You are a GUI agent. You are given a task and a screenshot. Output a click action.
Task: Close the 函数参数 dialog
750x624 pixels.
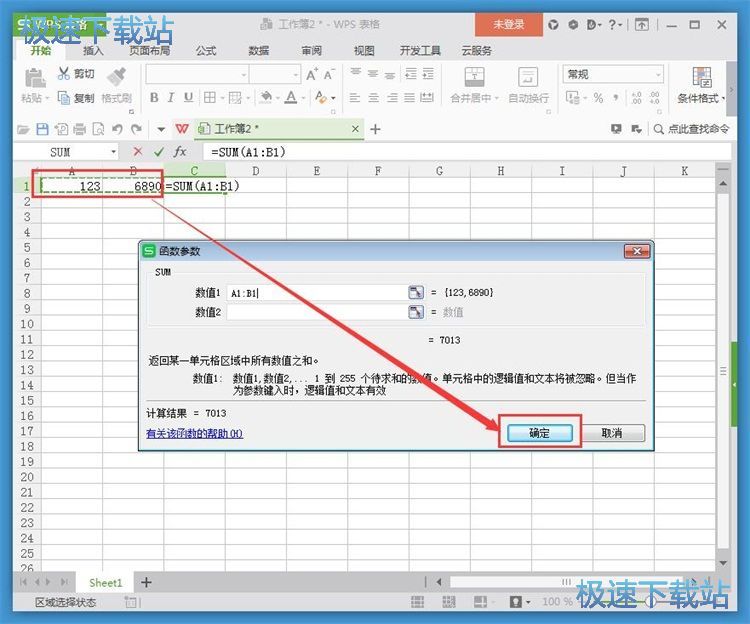click(x=637, y=252)
